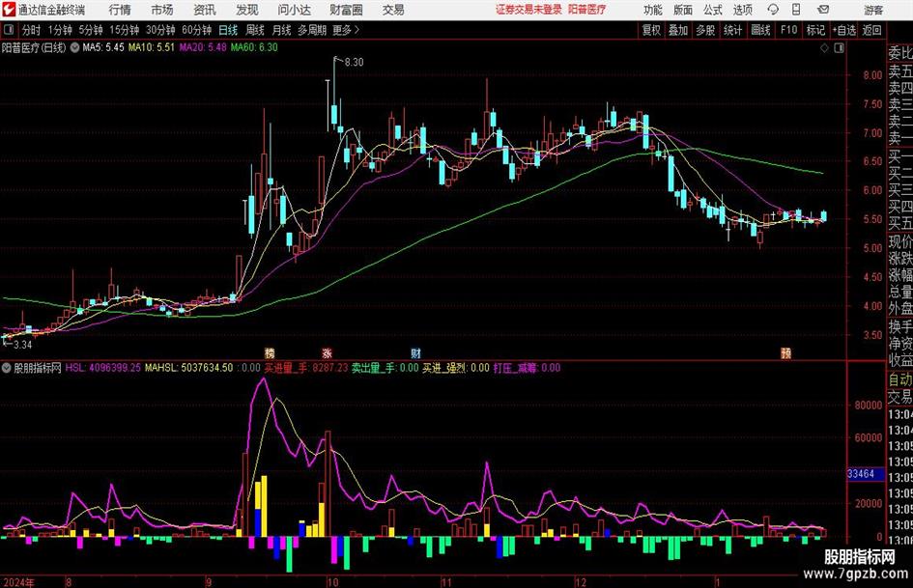
Task: Click the 8.30 high price label
Action: (354, 63)
